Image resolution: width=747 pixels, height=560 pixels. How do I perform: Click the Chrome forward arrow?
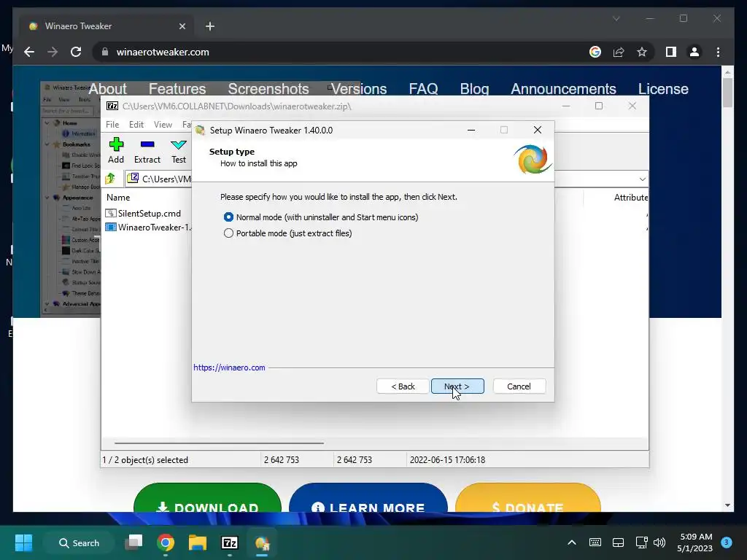53,52
